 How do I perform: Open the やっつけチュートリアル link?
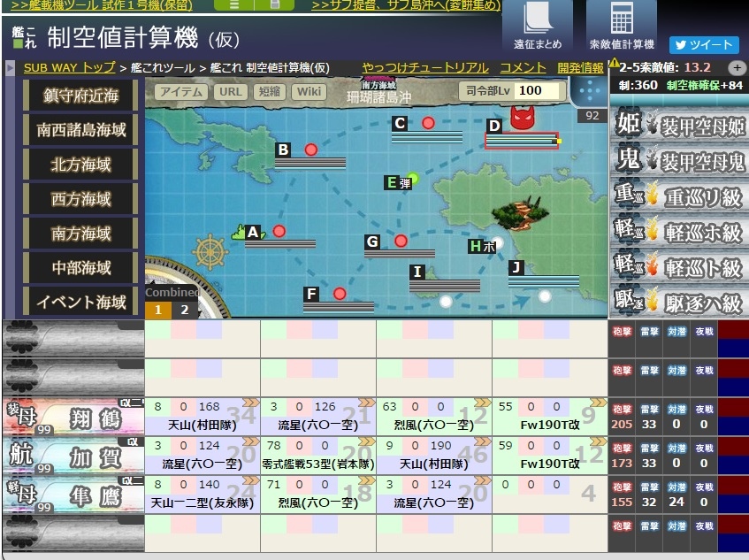[x=425, y=68]
